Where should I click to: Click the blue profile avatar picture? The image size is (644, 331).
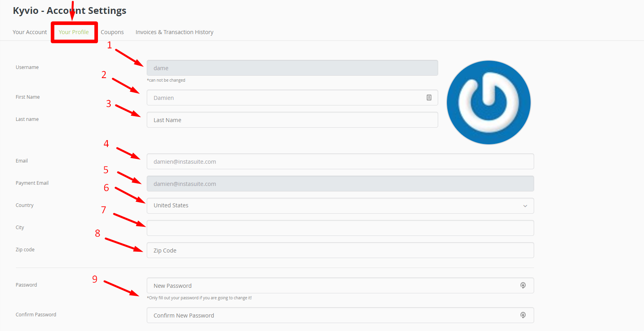[489, 102]
